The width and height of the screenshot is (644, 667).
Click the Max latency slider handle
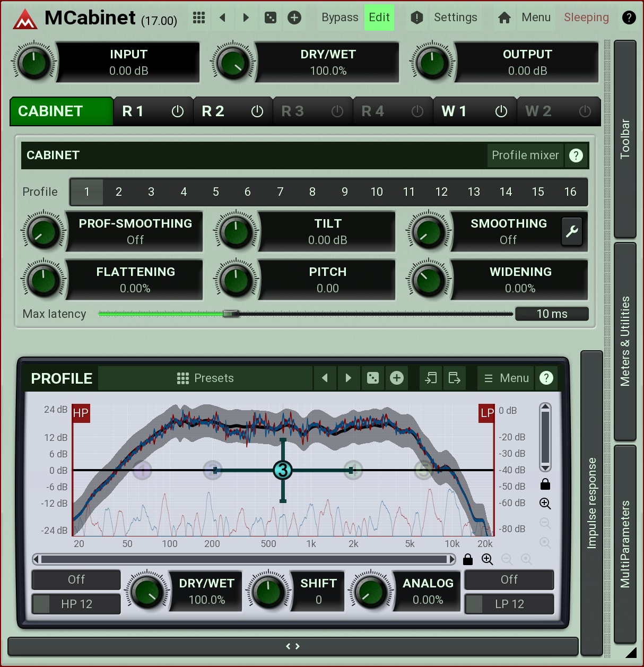point(231,314)
